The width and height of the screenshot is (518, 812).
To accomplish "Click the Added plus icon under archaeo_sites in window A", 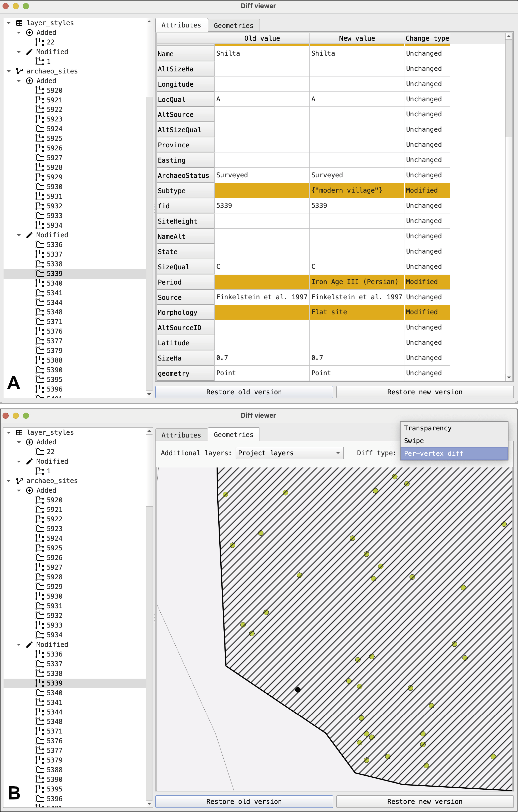I will coord(29,81).
